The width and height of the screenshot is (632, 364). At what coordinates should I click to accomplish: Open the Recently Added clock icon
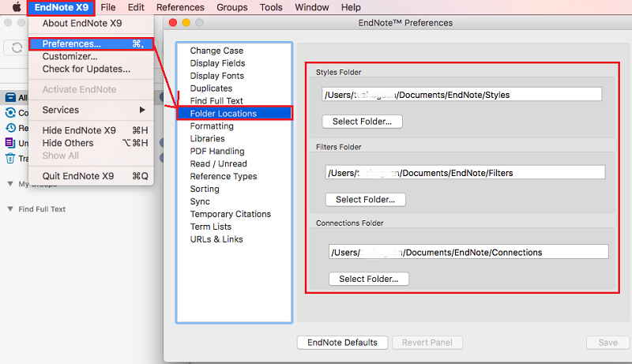(x=10, y=128)
